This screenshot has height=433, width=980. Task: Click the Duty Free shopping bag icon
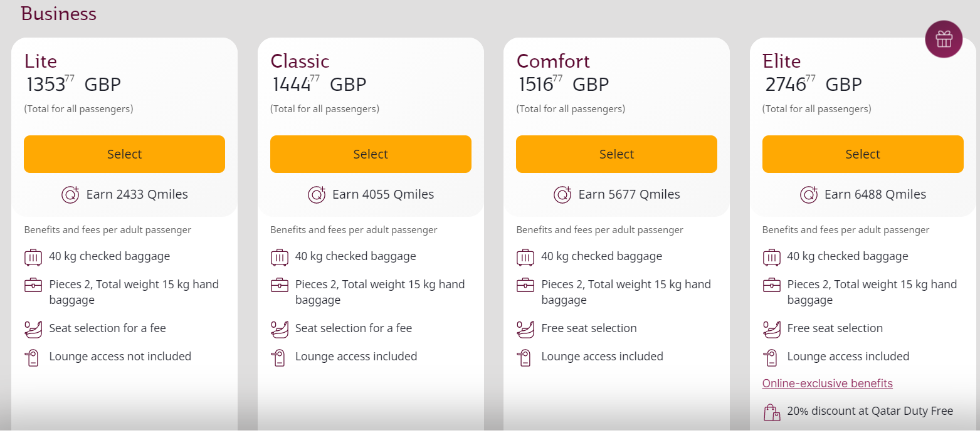click(x=772, y=412)
